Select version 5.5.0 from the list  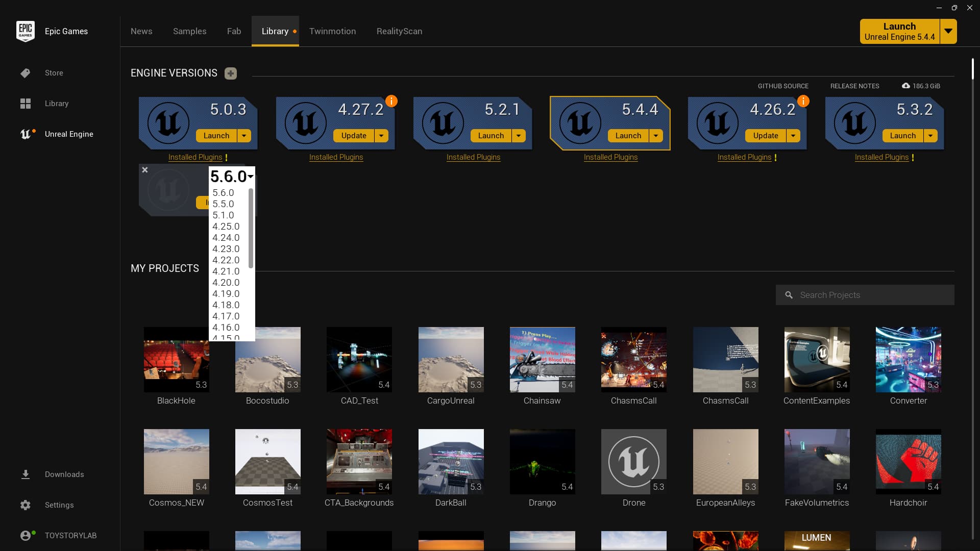(x=224, y=204)
